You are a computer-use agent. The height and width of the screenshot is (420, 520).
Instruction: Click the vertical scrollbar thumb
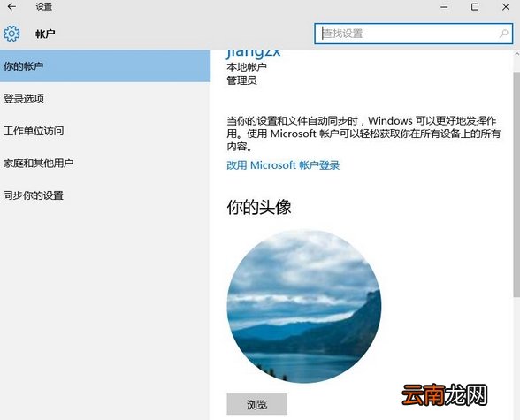(x=516, y=184)
